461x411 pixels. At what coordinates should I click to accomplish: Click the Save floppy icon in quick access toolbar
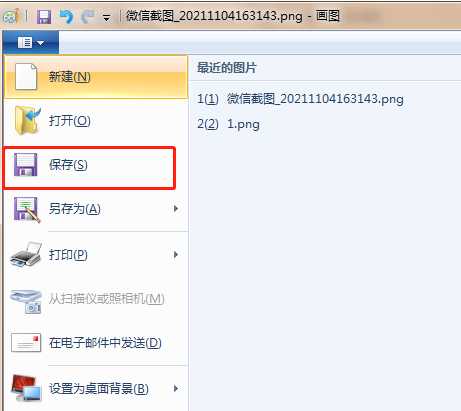[44, 16]
